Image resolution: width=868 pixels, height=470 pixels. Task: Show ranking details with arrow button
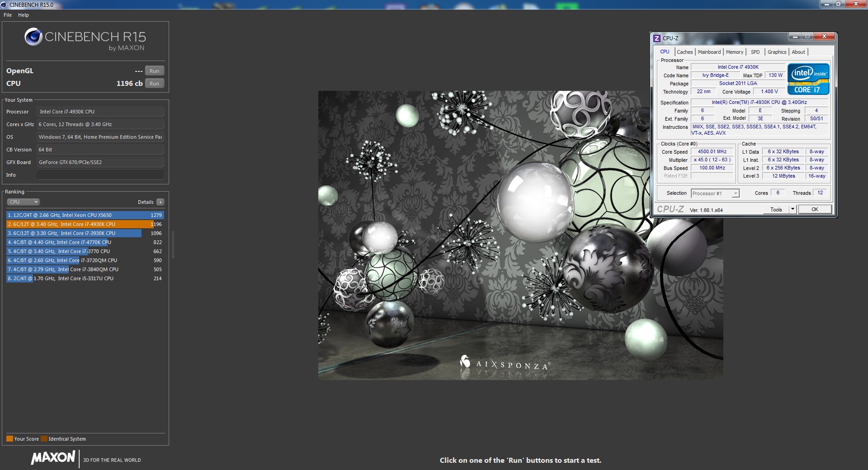pos(160,202)
